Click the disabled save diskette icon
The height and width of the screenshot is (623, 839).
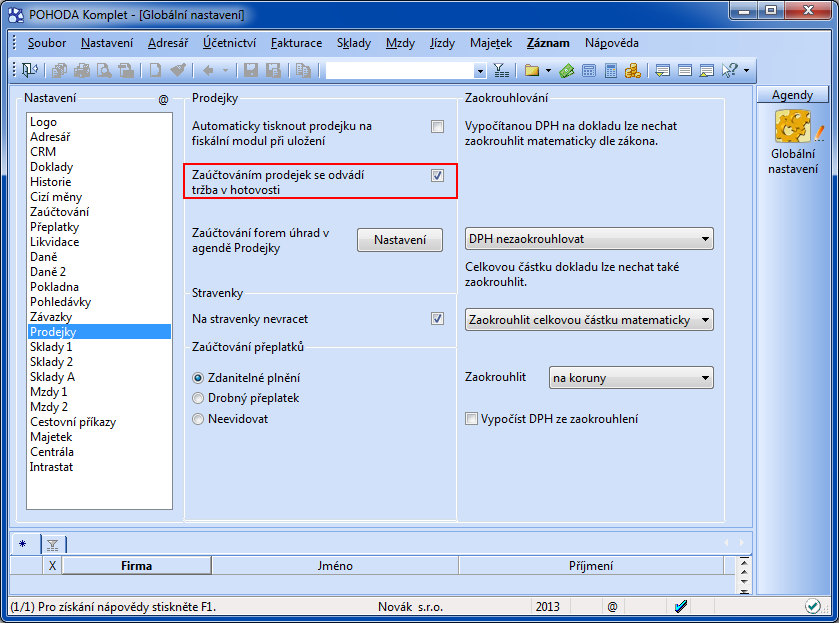click(x=251, y=70)
